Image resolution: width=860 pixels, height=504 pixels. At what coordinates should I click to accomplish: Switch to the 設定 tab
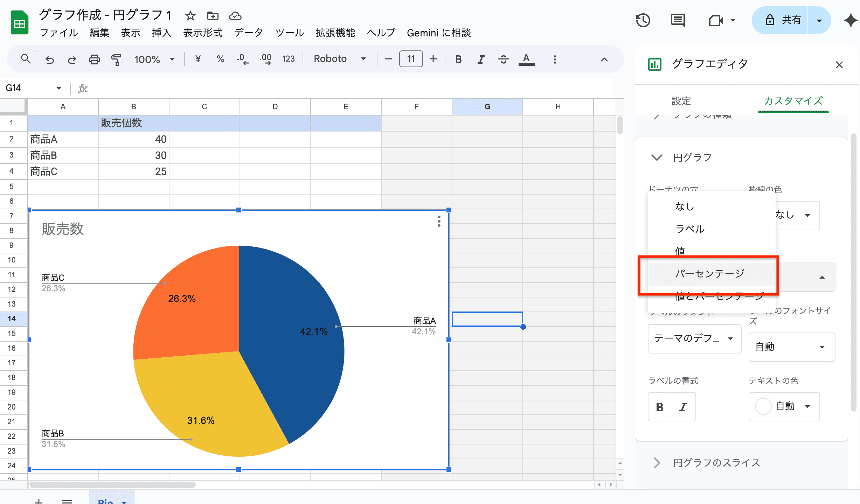point(681,101)
